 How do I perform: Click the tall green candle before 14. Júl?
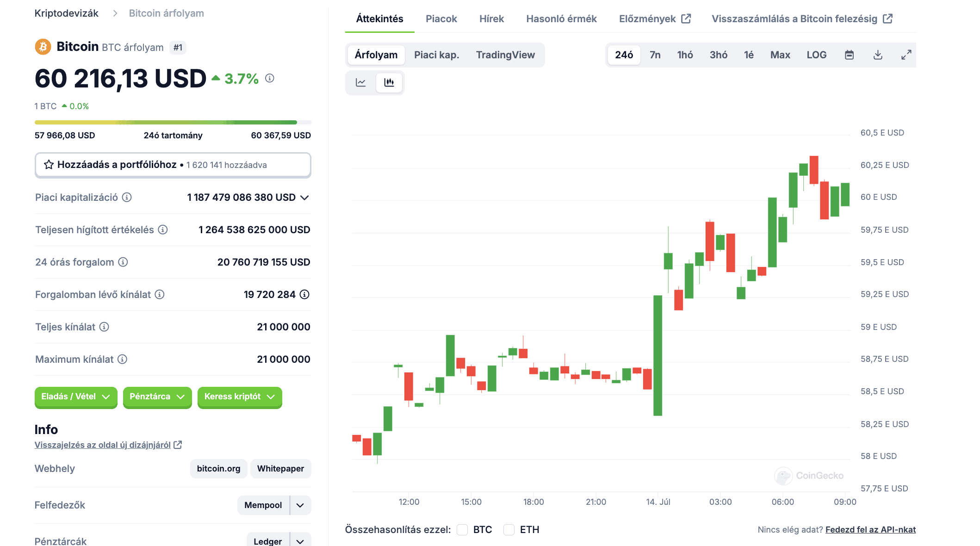(657, 355)
